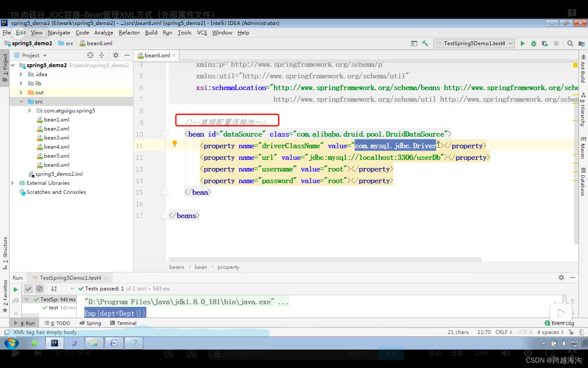This screenshot has width=588, height=368.
Task: Locate current file with crosshair icon in Project panel
Action: (90, 55)
